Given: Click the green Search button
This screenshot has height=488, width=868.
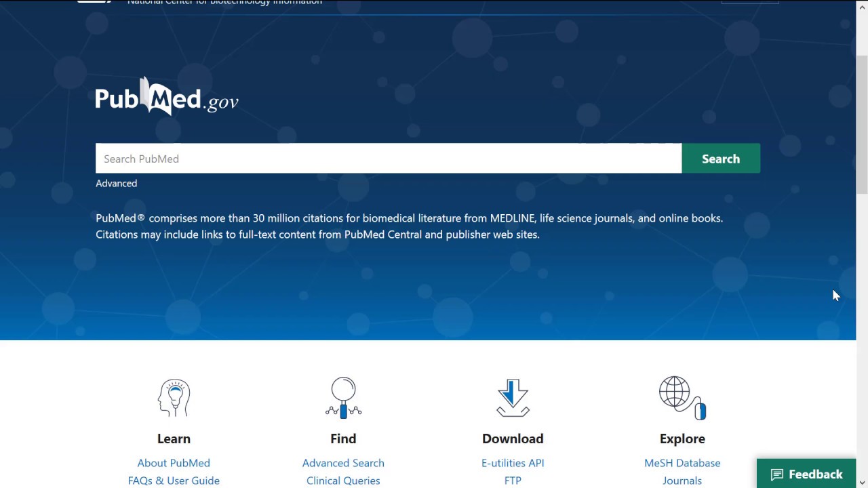Looking at the screenshot, I should (721, 159).
